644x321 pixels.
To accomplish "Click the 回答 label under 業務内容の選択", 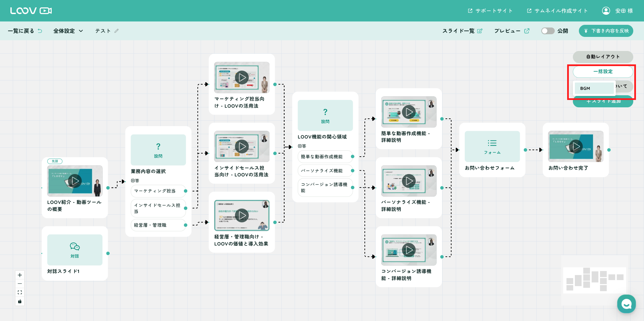I will click(135, 180).
